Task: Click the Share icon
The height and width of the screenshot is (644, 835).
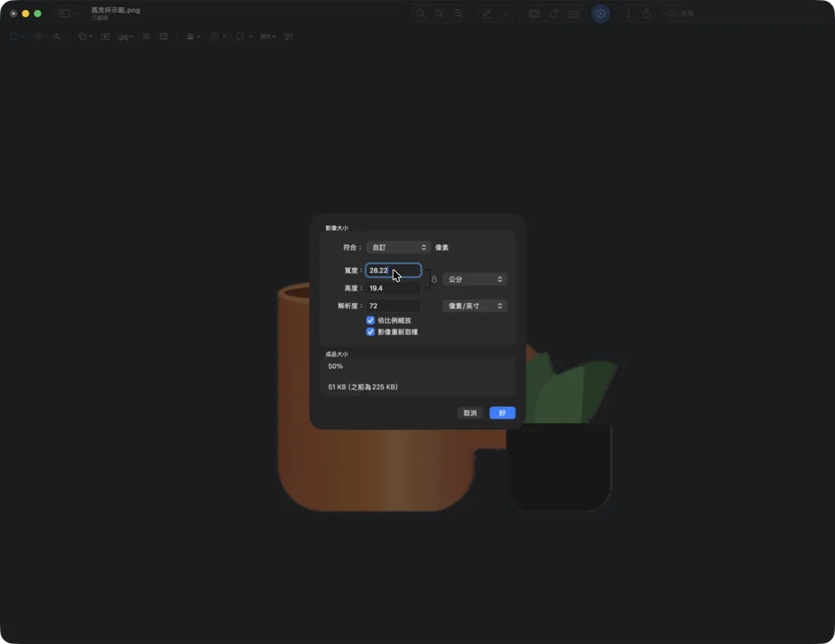Action: 647,14
